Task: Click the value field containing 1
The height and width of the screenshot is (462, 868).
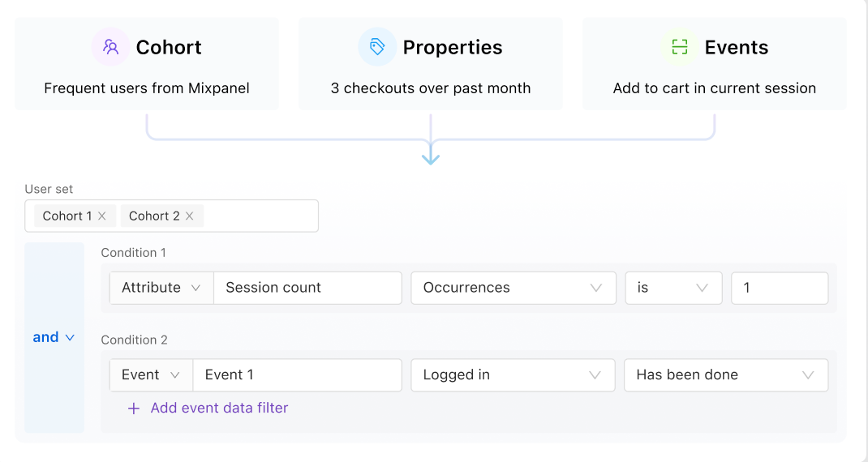Action: coord(780,288)
